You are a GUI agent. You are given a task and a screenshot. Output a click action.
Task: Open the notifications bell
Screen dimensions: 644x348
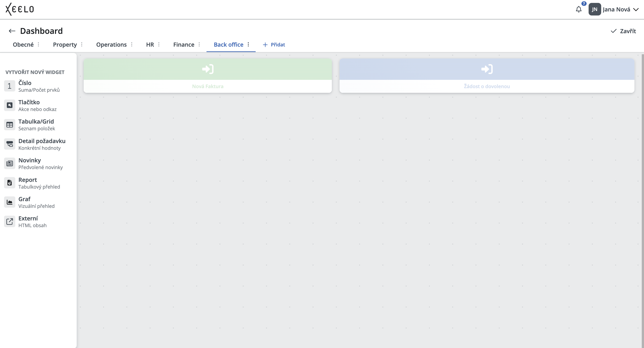click(579, 9)
